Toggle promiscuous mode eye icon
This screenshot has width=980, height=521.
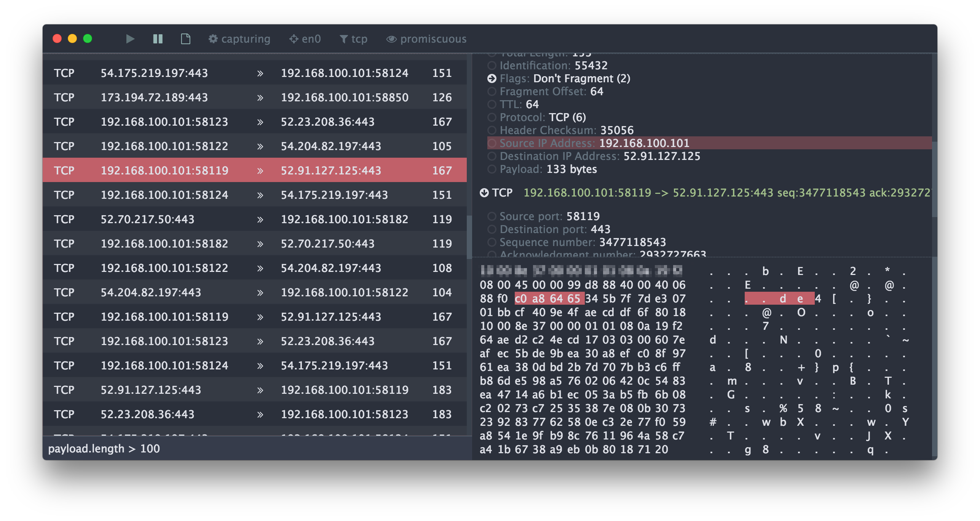(x=391, y=39)
